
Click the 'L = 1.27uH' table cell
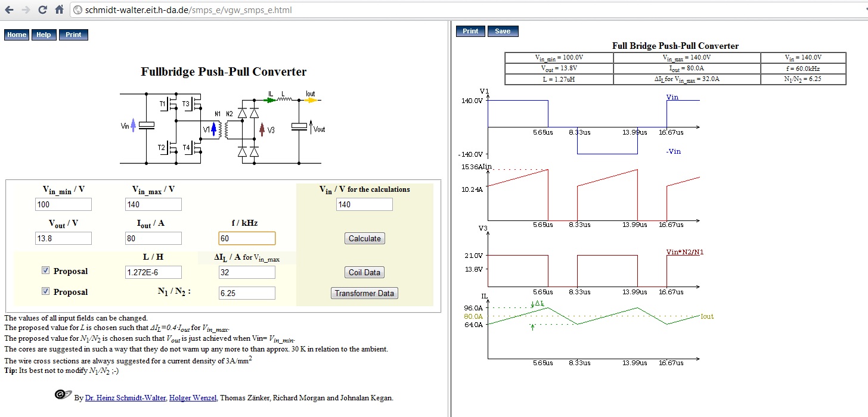pos(559,79)
